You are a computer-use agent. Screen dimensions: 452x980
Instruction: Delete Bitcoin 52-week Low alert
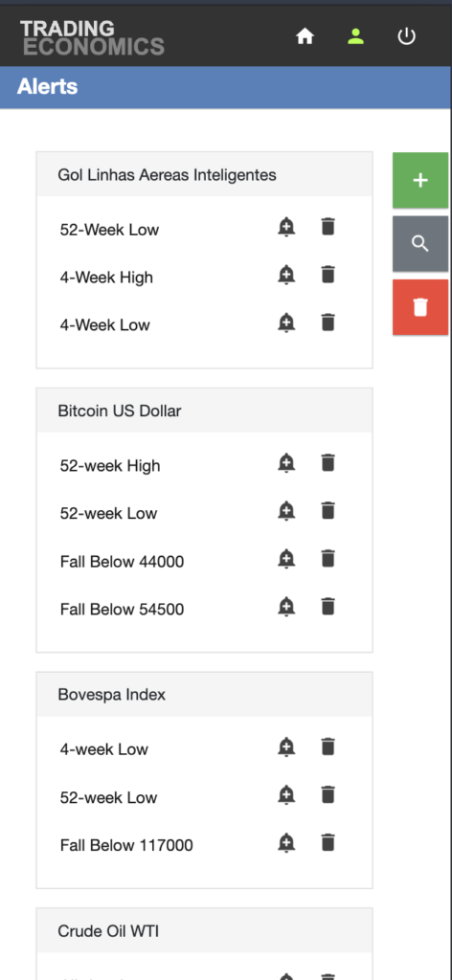(328, 511)
